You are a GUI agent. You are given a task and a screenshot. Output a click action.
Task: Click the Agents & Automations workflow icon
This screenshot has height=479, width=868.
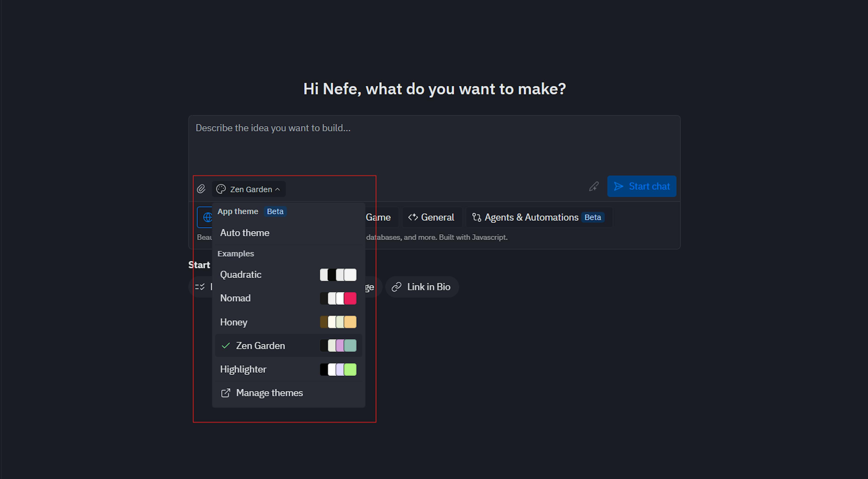476,217
